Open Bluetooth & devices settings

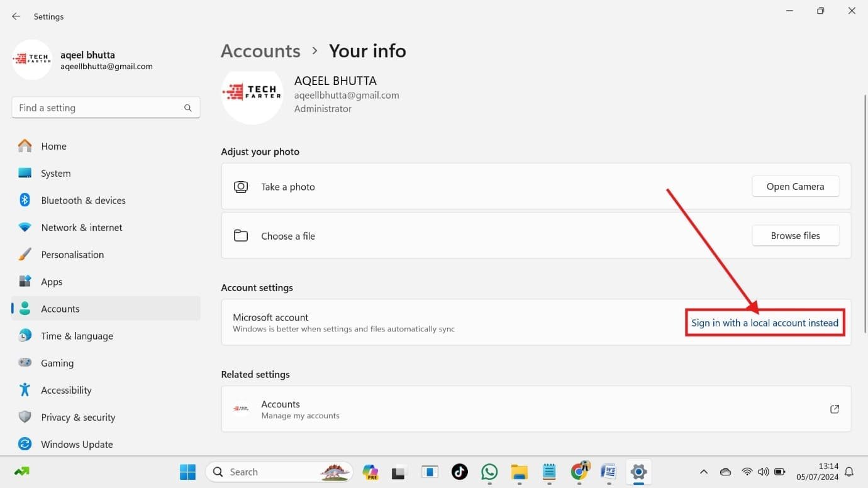(x=83, y=200)
